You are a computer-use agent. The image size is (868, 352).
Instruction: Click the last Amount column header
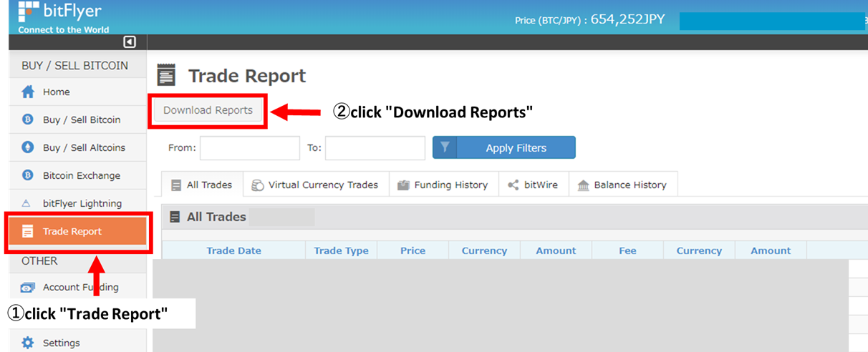771,250
